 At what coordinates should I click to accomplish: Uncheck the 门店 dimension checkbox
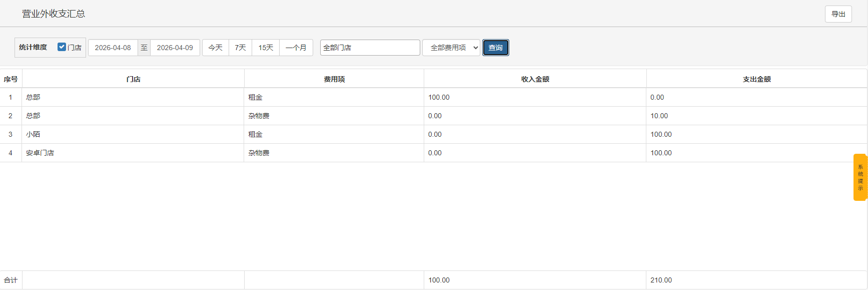point(62,47)
